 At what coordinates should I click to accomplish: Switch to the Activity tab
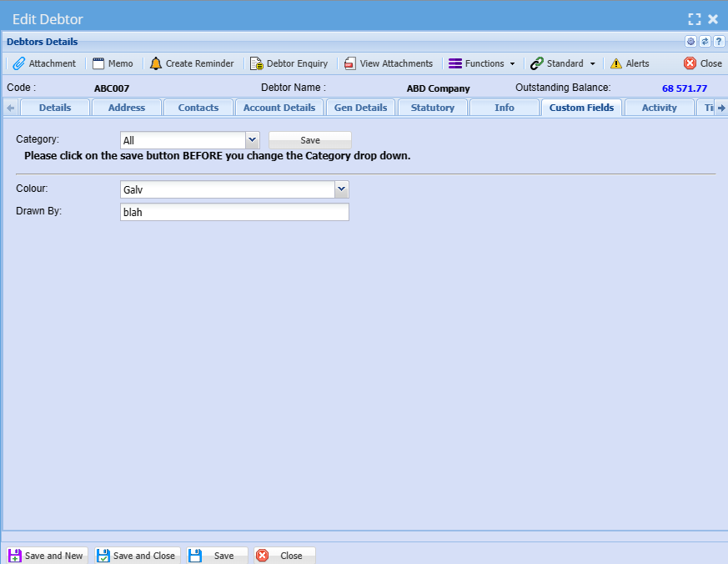(x=660, y=108)
